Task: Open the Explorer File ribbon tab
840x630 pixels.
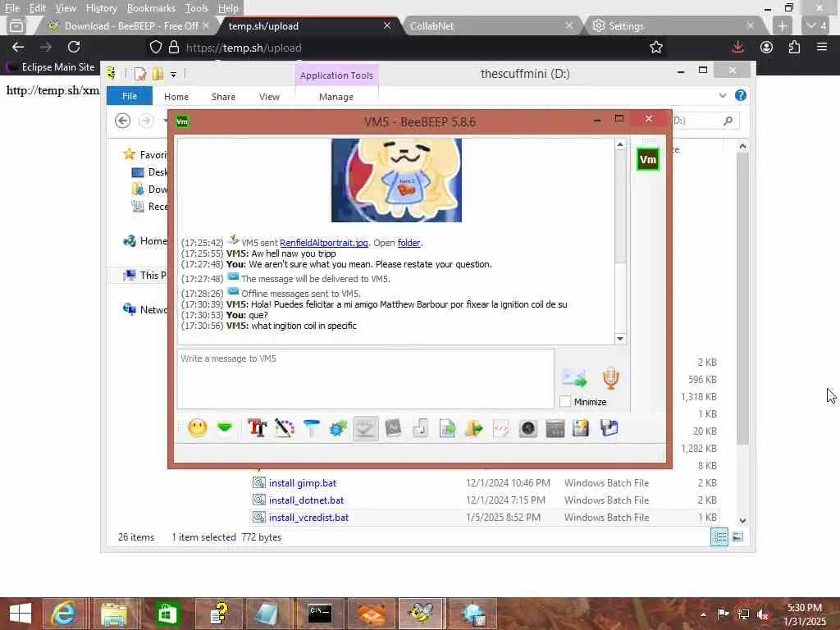Action: tap(130, 96)
